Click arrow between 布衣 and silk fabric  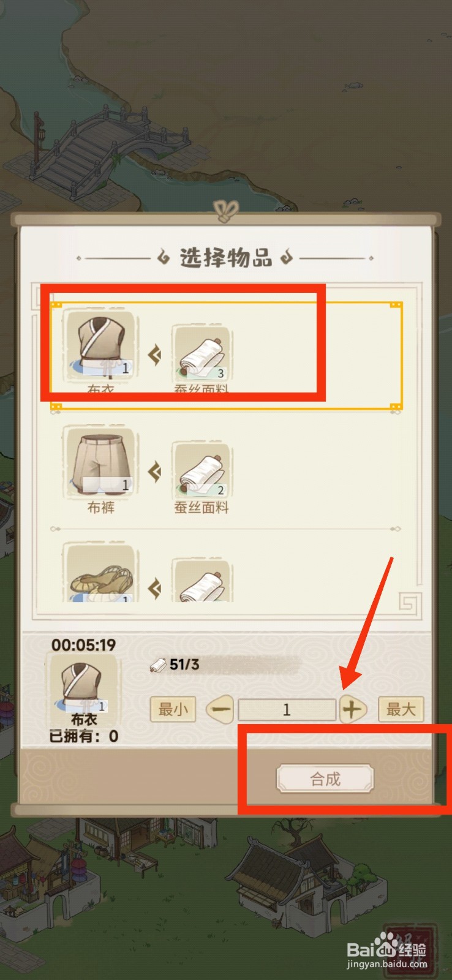(155, 355)
